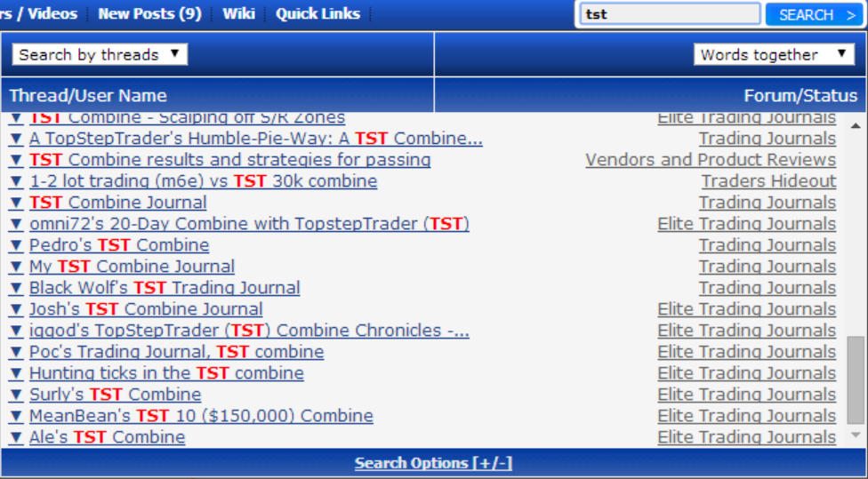The width and height of the screenshot is (868, 479).
Task: Open MeanBean's TST 10 ($150,000) Combine thread
Action: (x=201, y=416)
